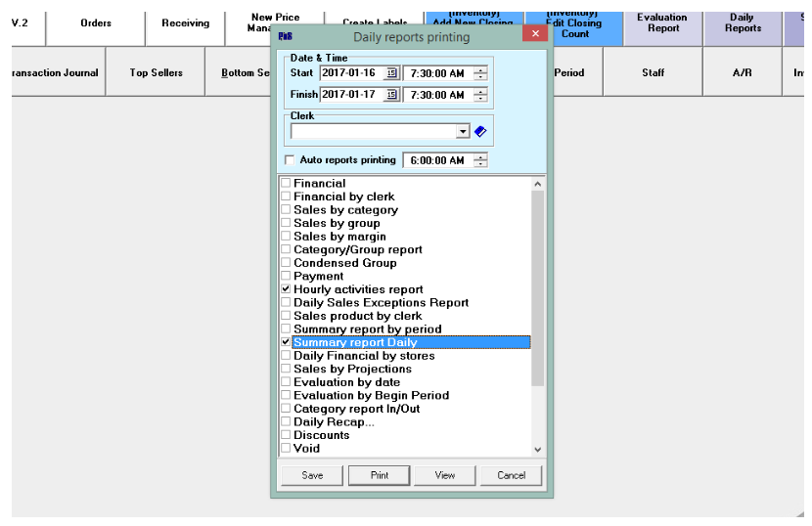The width and height of the screenshot is (812, 526).
Task: Click the Auto reports printing time spinner
Action: pyautogui.click(x=479, y=160)
